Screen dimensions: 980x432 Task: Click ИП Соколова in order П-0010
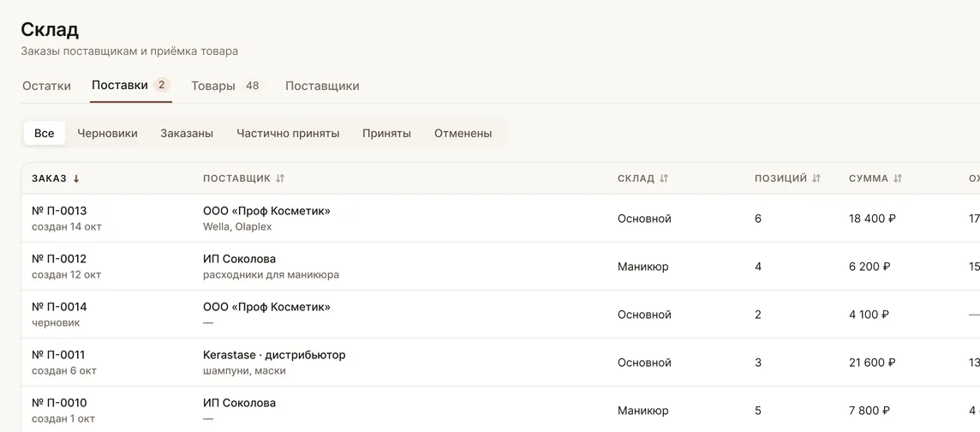239,403
